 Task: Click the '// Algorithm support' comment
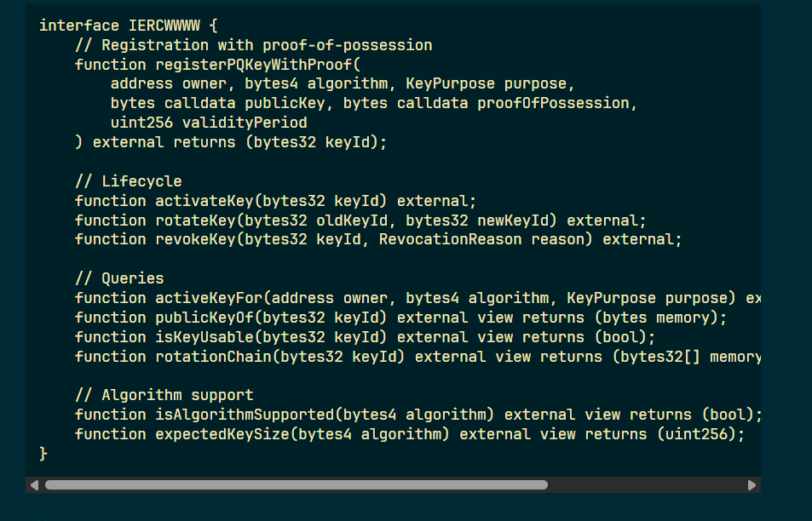coord(164,395)
